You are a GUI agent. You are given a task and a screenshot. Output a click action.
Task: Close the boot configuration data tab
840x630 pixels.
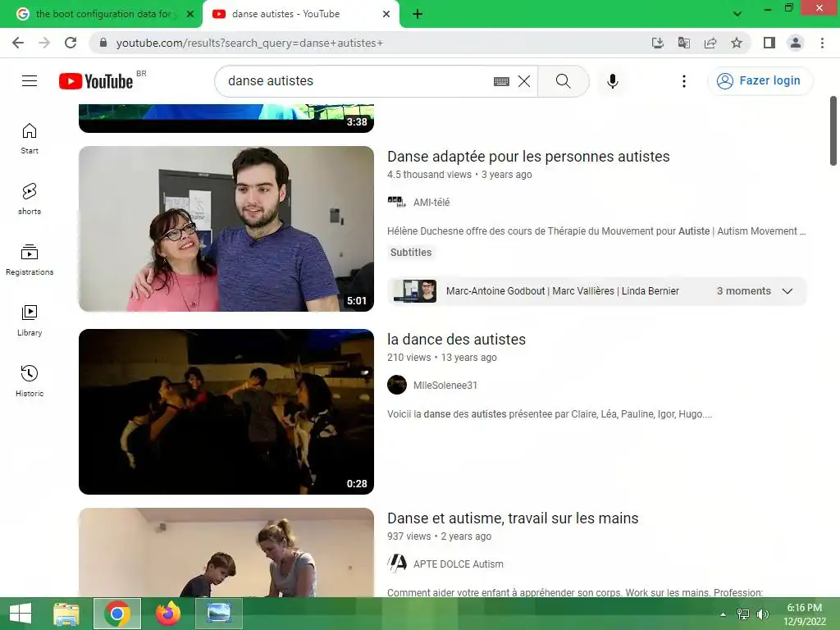tap(190, 14)
